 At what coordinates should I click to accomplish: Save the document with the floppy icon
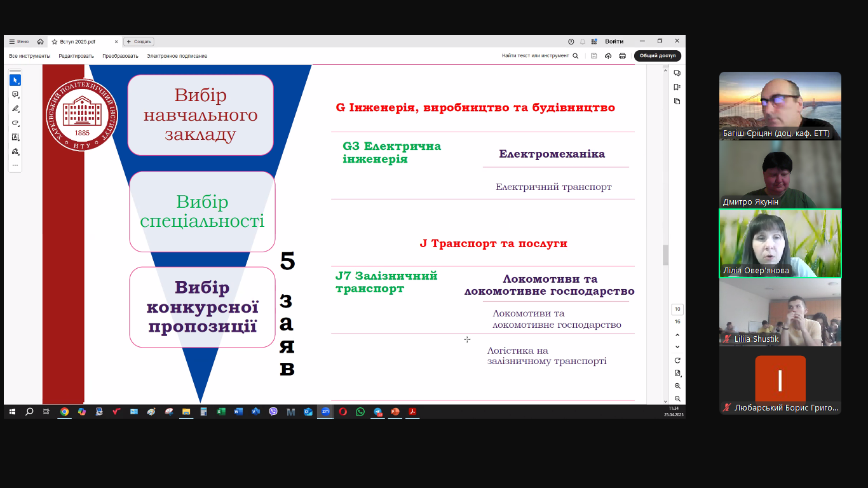click(593, 56)
